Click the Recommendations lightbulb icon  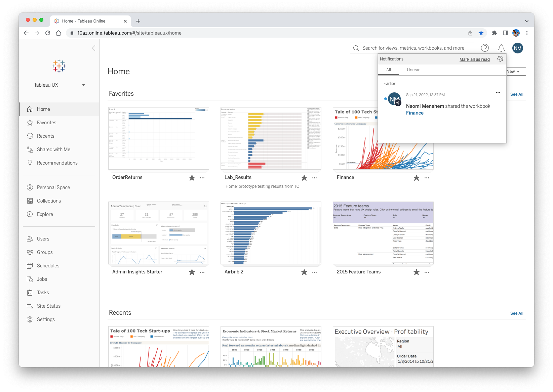tap(30, 163)
